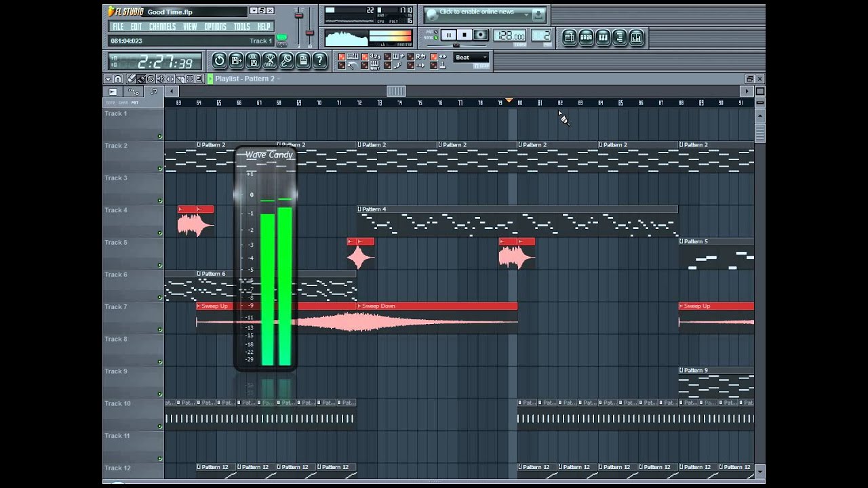The height and width of the screenshot is (488, 868).
Task: Open the playlist window from the top-right toolbar
Action: tap(570, 37)
